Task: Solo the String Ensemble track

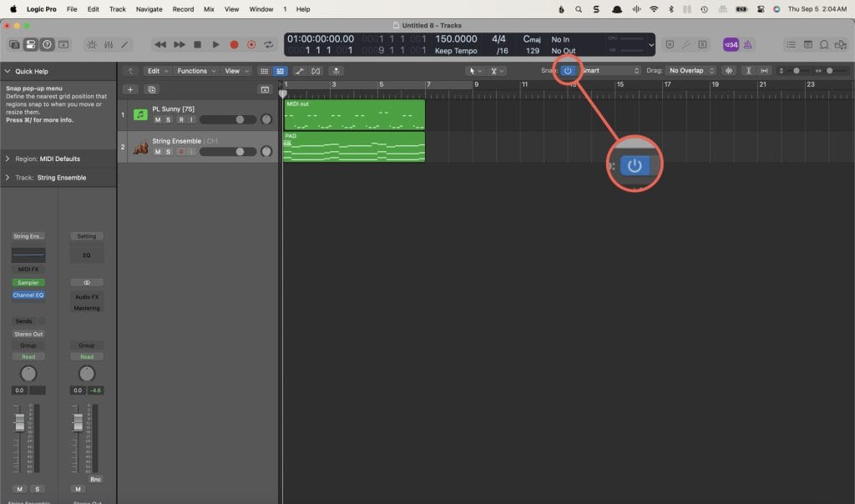Action: [168, 152]
